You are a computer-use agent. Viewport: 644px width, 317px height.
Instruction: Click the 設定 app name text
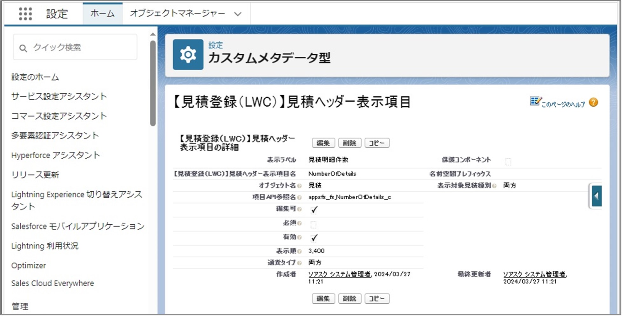(x=57, y=14)
